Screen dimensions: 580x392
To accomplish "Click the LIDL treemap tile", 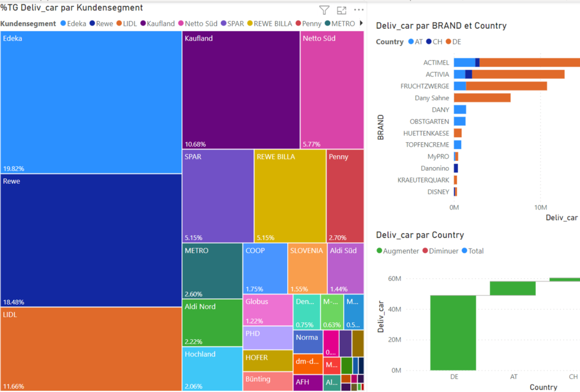I will [91, 349].
